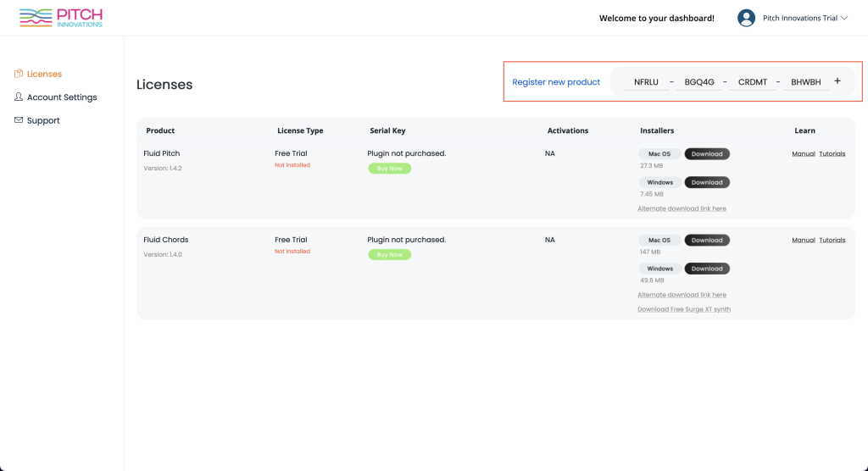This screenshot has height=471, width=868.
Task: Click Buy Now for Fluid Chords
Action: point(390,255)
